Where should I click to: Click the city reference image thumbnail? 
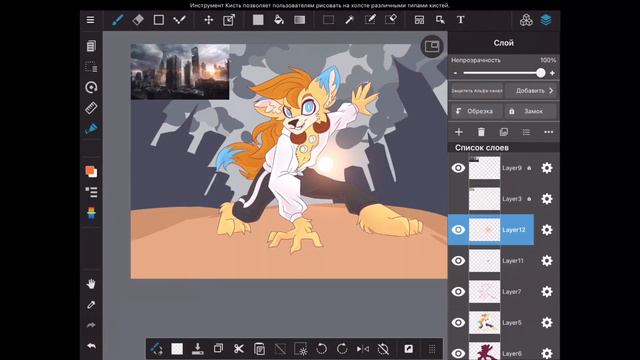click(x=180, y=72)
